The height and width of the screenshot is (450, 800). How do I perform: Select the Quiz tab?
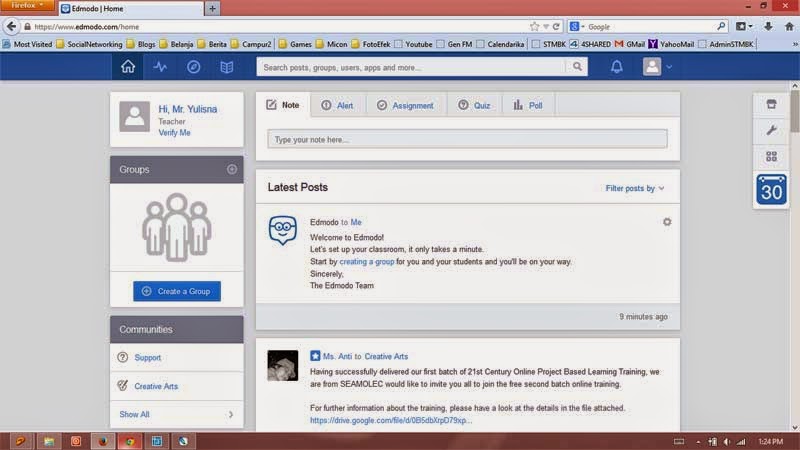(474, 105)
